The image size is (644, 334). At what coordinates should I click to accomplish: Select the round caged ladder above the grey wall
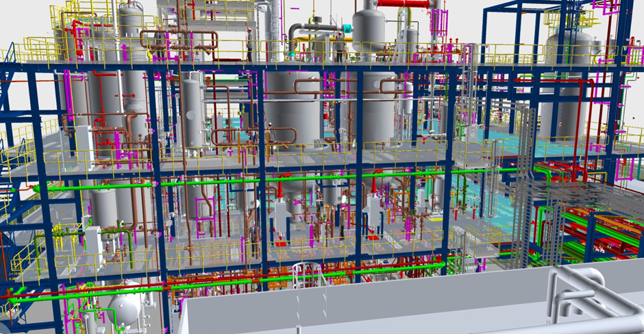click(x=308, y=276)
